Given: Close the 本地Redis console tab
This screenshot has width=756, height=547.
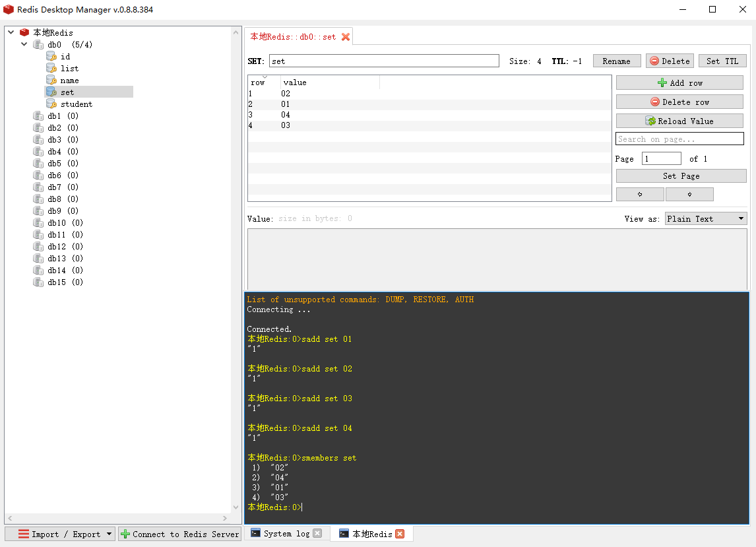Looking at the screenshot, I should pyautogui.click(x=400, y=534).
